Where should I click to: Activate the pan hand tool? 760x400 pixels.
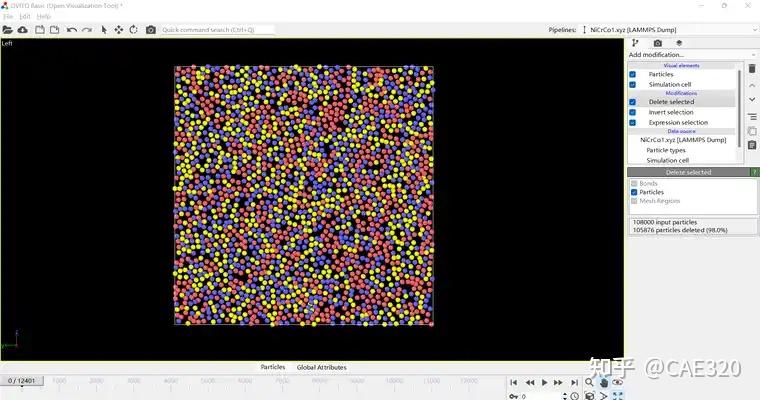[x=603, y=383]
